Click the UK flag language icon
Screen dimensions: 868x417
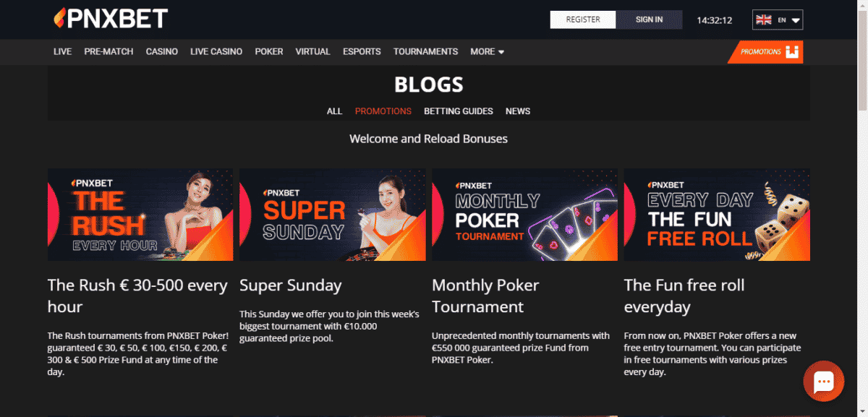point(763,20)
